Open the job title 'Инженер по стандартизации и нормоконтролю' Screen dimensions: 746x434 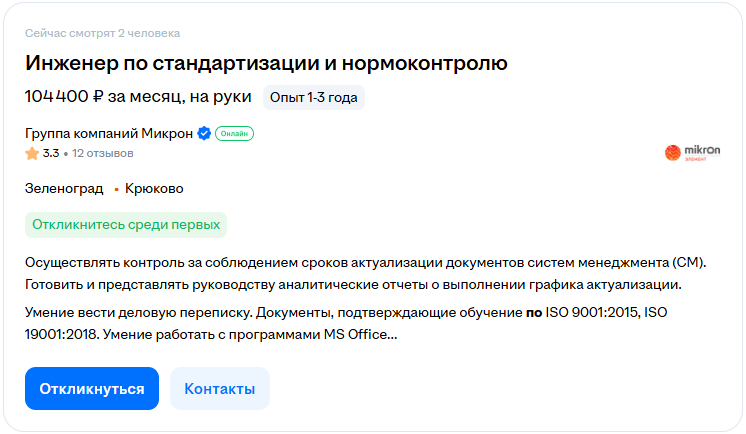(266, 64)
